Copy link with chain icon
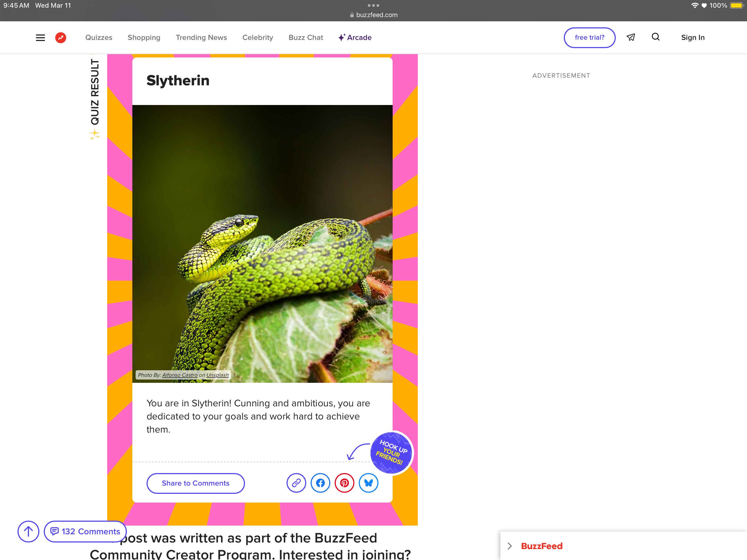The width and height of the screenshot is (747, 560). [x=296, y=483]
